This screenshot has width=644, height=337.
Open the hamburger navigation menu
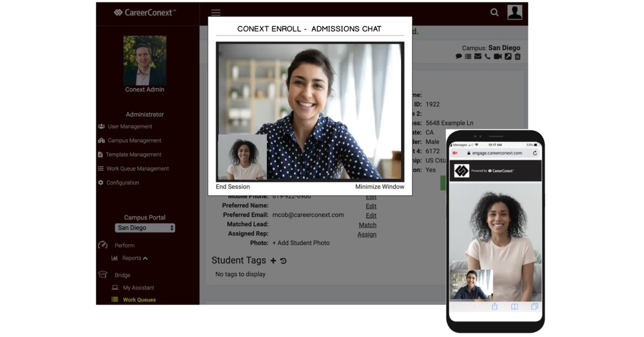pos(216,12)
